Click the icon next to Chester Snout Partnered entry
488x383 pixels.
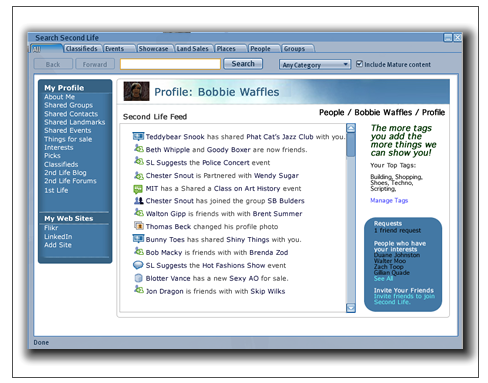139,175
